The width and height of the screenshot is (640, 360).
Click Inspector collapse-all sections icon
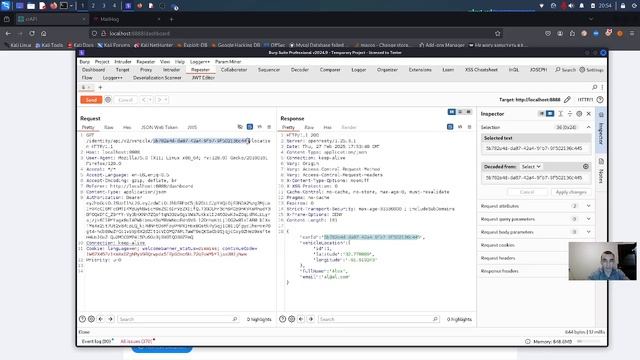(570, 113)
